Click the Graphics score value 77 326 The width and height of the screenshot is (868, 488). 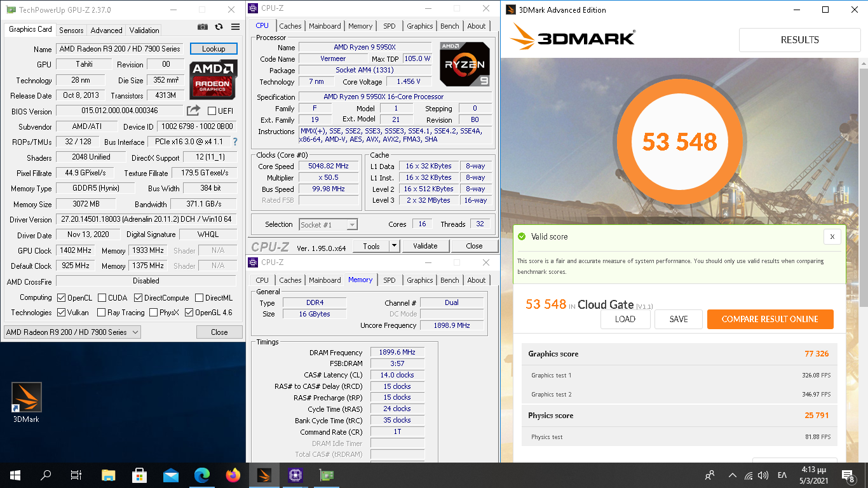817,354
